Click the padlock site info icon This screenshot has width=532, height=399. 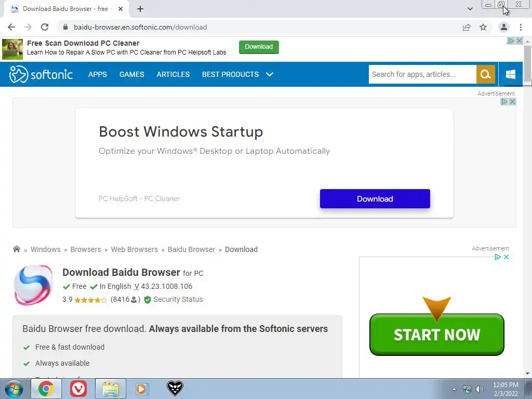pyautogui.click(x=65, y=27)
